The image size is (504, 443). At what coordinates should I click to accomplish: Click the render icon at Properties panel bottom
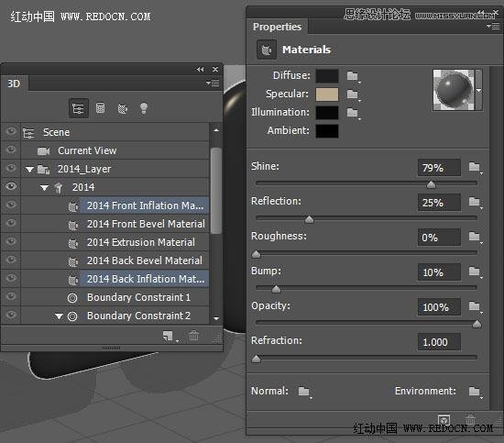tap(444, 420)
